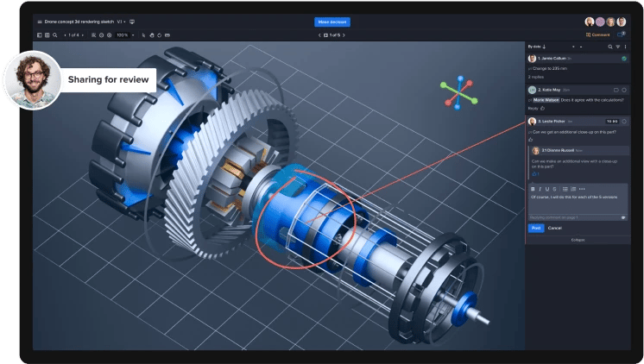The width and height of the screenshot is (644, 364).
Task: Click the search magnifier in the top toolbar
Action: (x=55, y=35)
